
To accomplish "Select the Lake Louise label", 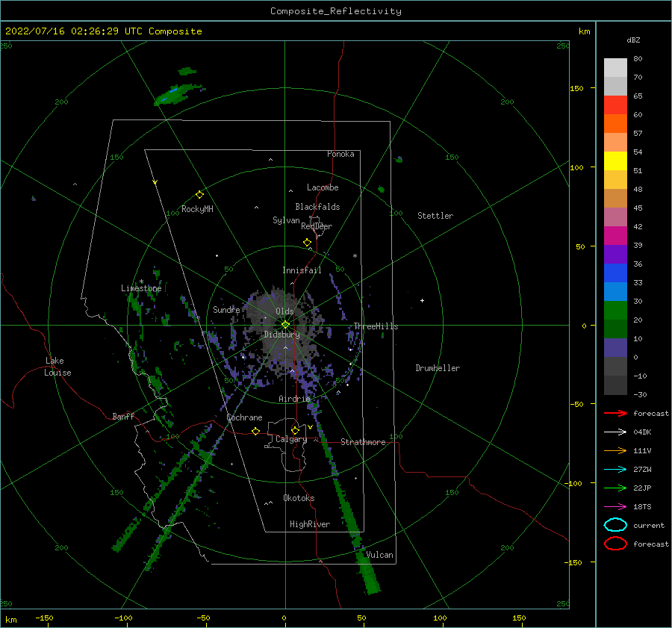I will pos(57,367).
